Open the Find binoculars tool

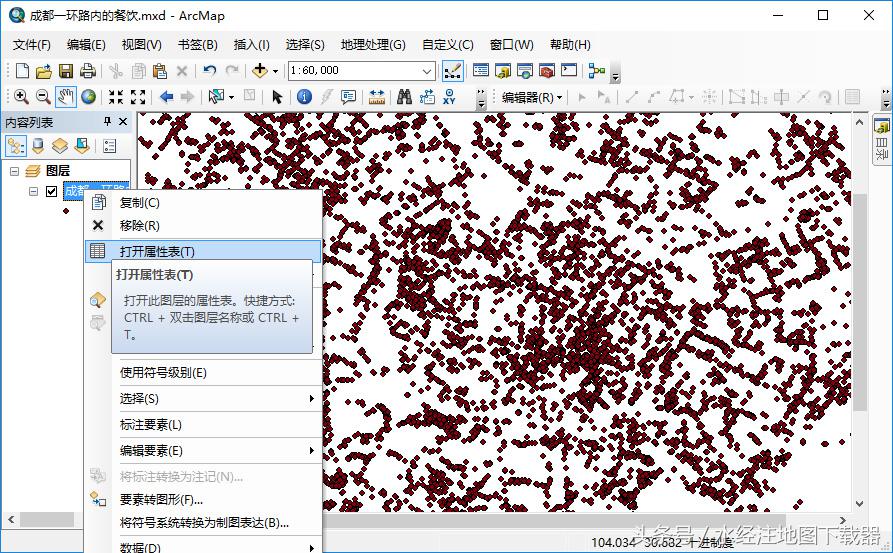404,97
